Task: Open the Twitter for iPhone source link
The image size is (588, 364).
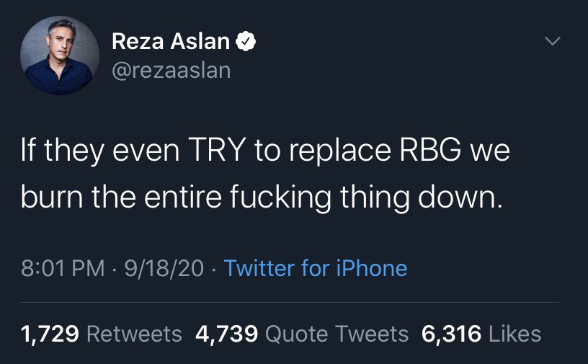Action: 316,269
